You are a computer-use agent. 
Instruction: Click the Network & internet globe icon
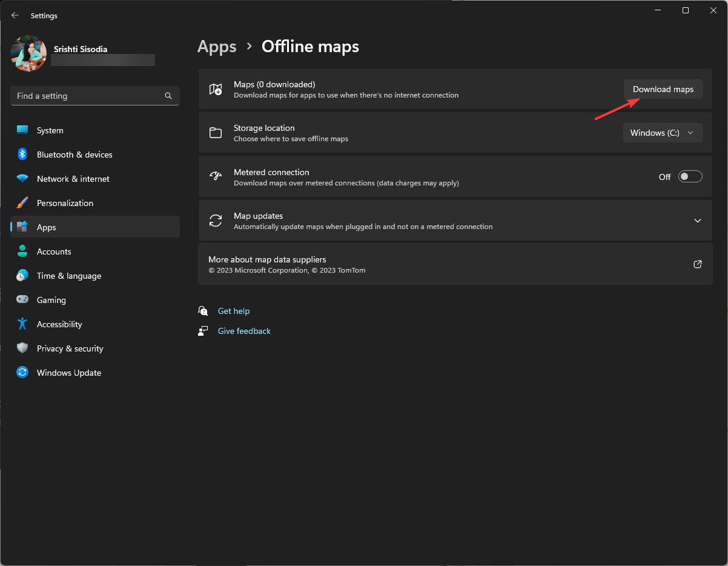pyautogui.click(x=22, y=178)
